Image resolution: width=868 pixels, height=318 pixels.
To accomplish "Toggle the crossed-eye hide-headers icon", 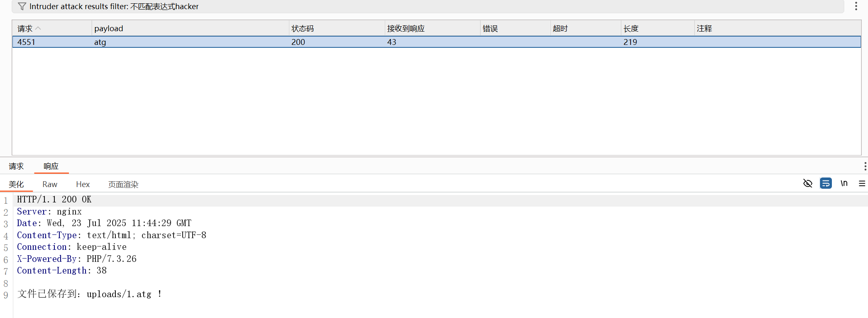I will click(807, 183).
